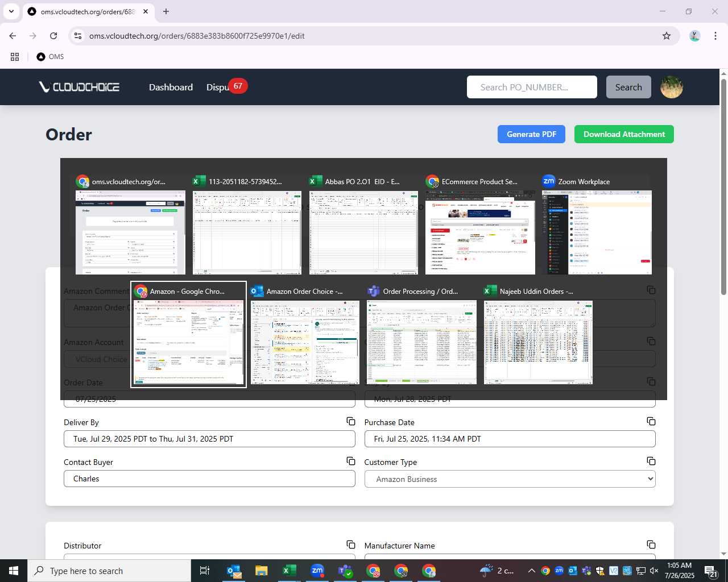
Task: Bookmark this page with the star icon
Action: [667, 36]
